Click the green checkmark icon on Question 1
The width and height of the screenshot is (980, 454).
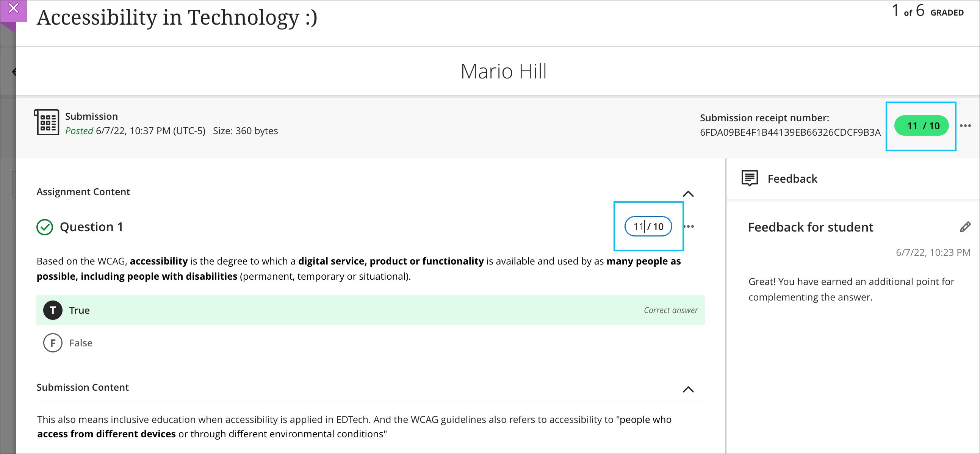(x=45, y=226)
